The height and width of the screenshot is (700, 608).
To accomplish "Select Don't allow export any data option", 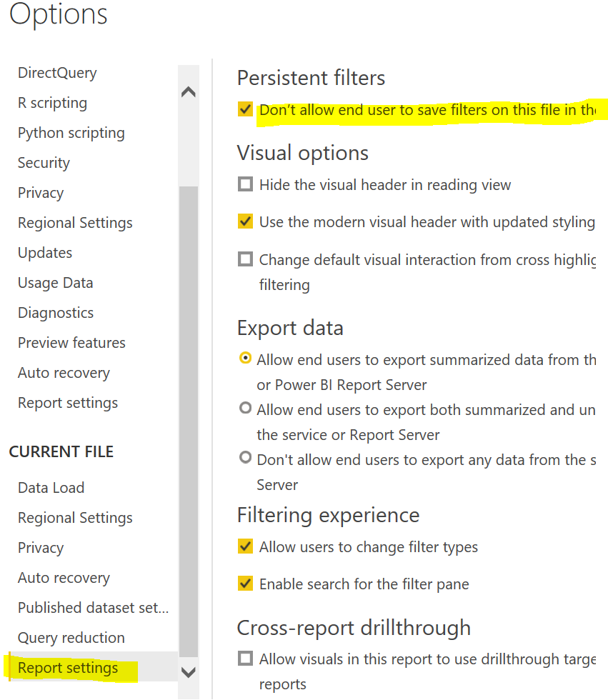I will tap(246, 458).
